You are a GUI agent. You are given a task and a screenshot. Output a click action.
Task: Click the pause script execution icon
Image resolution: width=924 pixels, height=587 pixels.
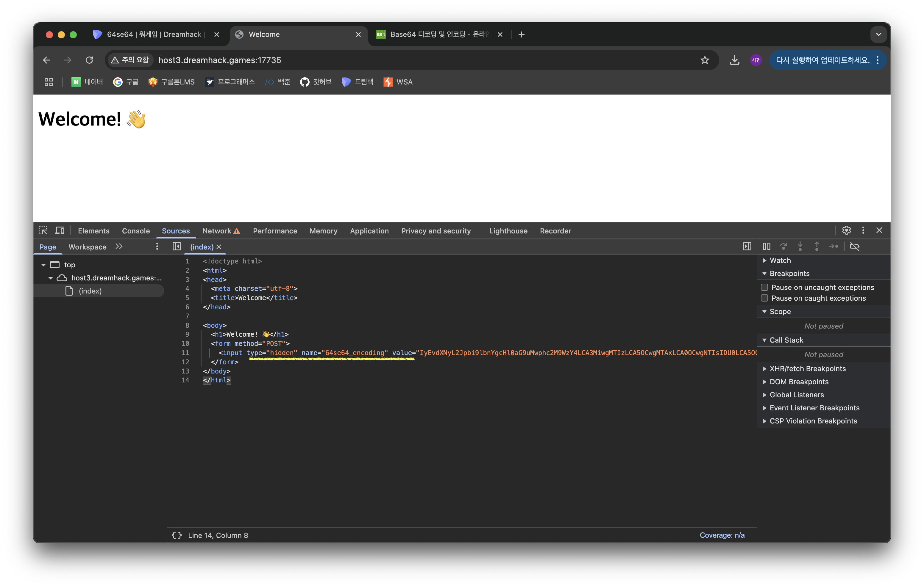pos(767,247)
